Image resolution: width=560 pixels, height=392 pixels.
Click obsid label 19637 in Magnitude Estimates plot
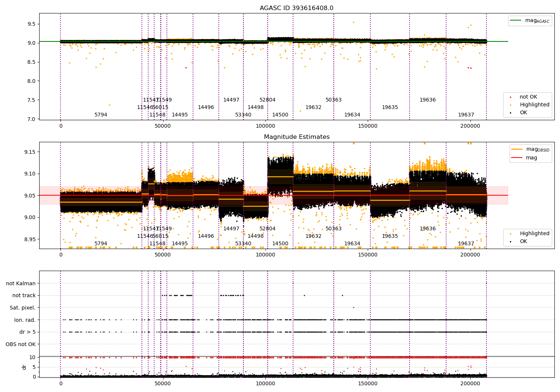(x=466, y=244)
